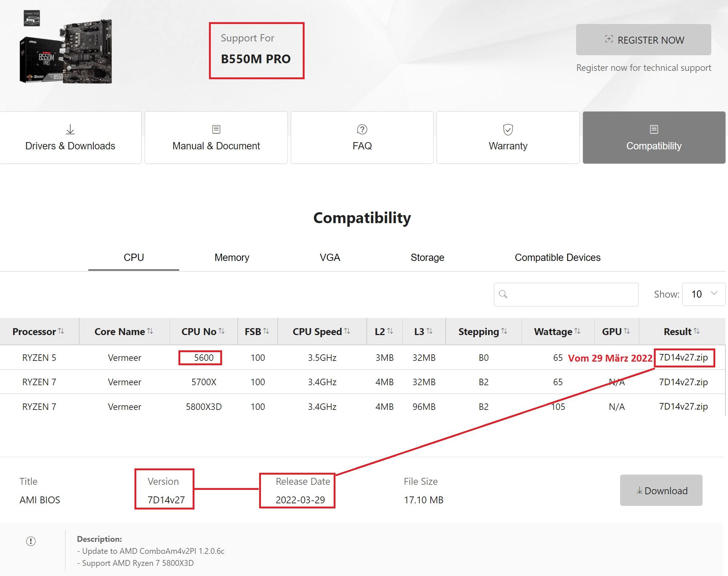Click the B550M PRO heading
The height and width of the screenshot is (576, 728).
[256, 59]
